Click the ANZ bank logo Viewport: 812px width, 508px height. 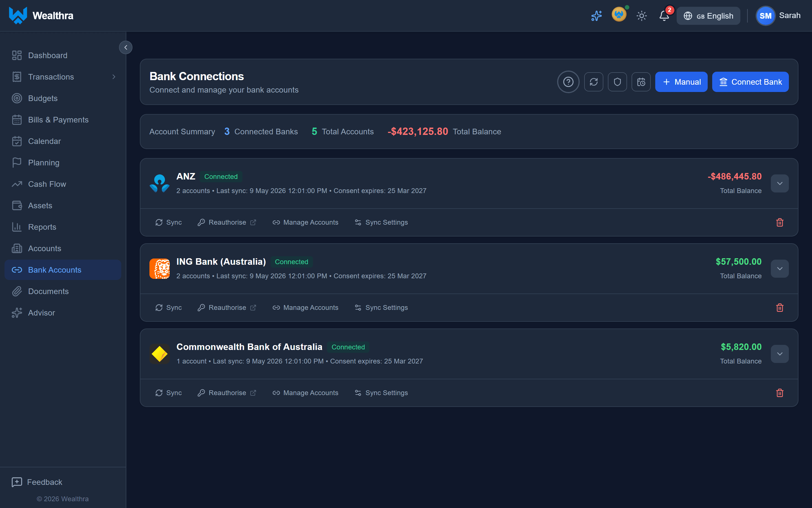(x=159, y=183)
